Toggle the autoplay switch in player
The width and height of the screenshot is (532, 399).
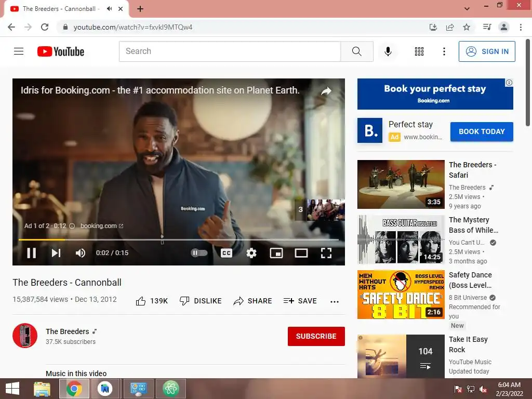pyautogui.click(x=199, y=253)
